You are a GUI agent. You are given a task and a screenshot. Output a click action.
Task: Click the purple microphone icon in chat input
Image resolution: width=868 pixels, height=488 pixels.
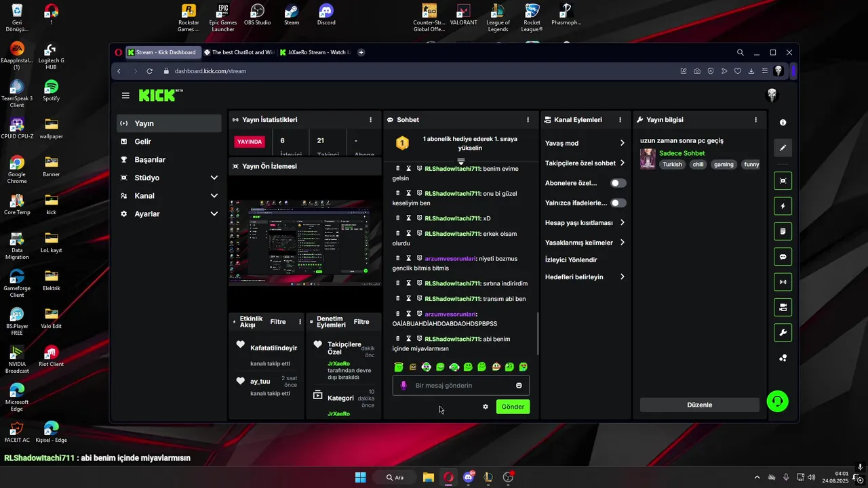[403, 385]
